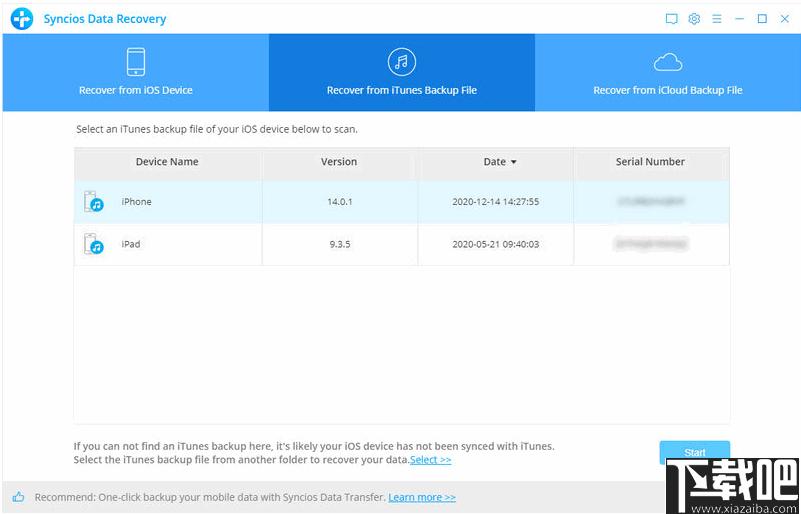The width and height of the screenshot is (801, 514).
Task: Switch to Recover from iTunes Backup File tab
Action: tap(402, 73)
